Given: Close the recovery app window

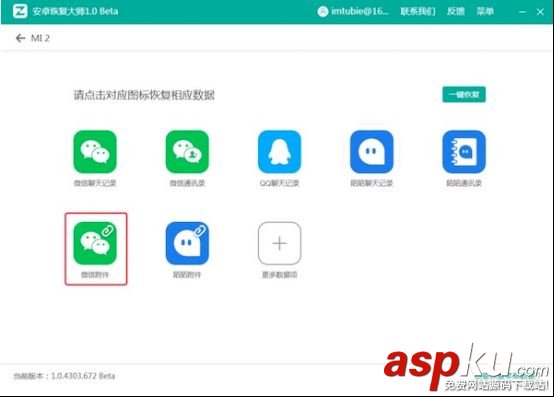Looking at the screenshot, I should (x=540, y=12).
